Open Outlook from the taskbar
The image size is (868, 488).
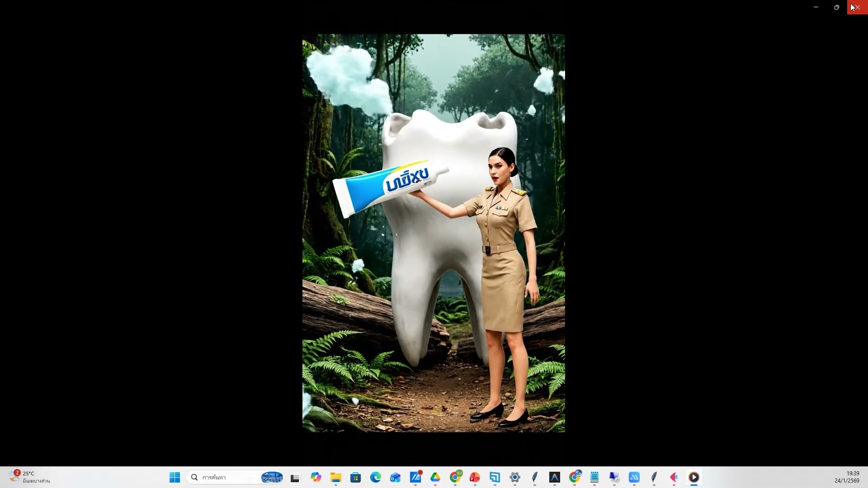tap(395, 477)
